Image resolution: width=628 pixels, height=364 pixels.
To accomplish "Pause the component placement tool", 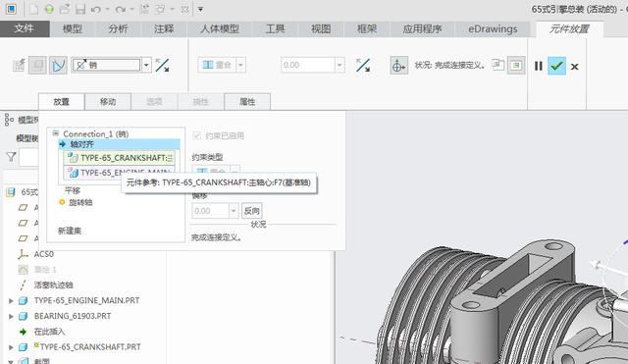I will [x=539, y=66].
